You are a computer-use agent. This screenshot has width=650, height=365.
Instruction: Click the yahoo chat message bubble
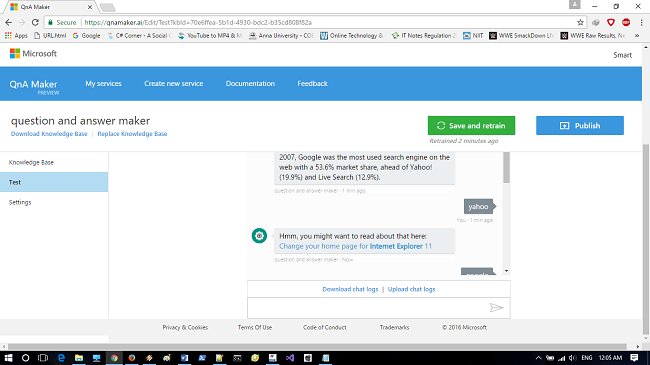(478, 206)
